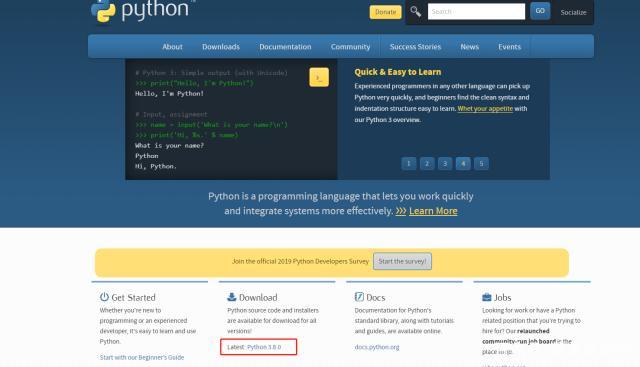The height and width of the screenshot is (367, 640).
Task: Click the Quick & Easy to Learn heading
Action: point(398,72)
